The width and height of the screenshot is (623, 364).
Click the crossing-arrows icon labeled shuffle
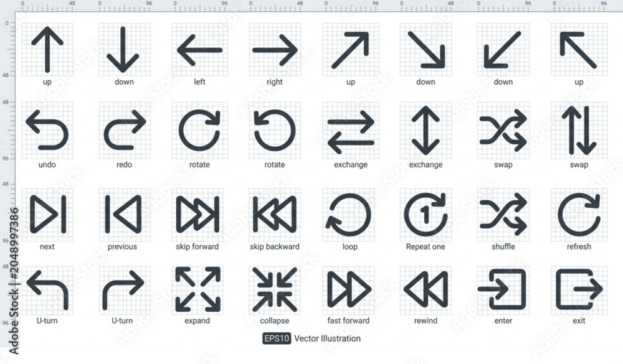(503, 214)
